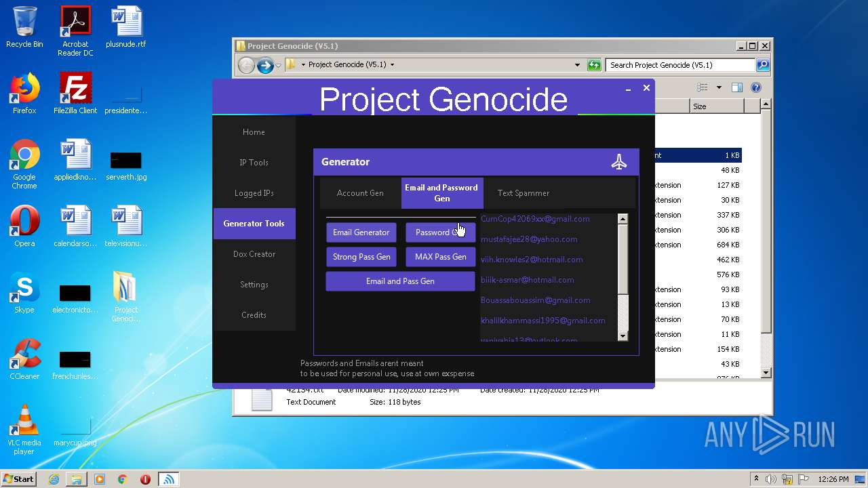This screenshot has width=868, height=488.
Task: Open the Project Genoci... folder on desktop
Action: [x=126, y=297]
